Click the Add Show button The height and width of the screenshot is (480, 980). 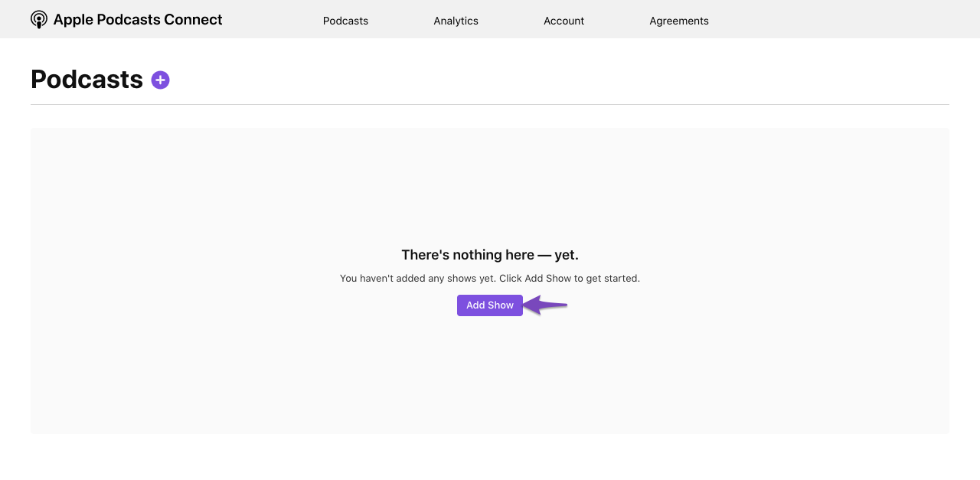pyautogui.click(x=490, y=305)
